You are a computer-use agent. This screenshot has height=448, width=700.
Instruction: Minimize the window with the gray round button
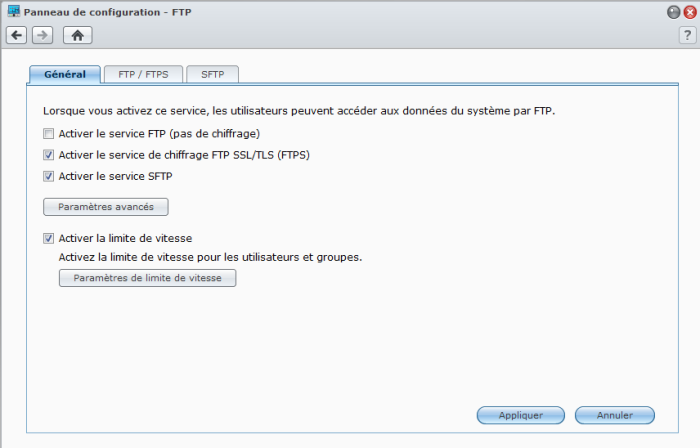point(673,11)
